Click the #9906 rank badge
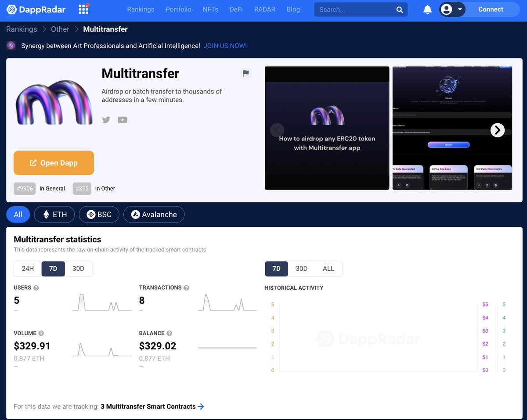 point(25,188)
